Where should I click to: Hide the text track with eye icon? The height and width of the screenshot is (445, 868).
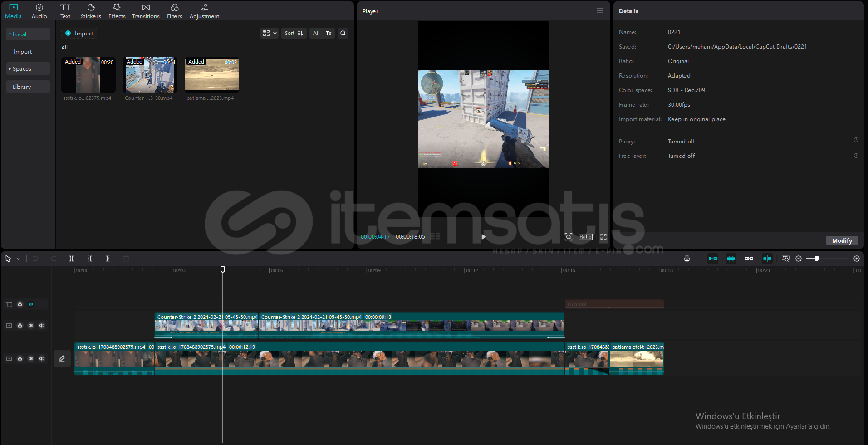[x=31, y=304]
